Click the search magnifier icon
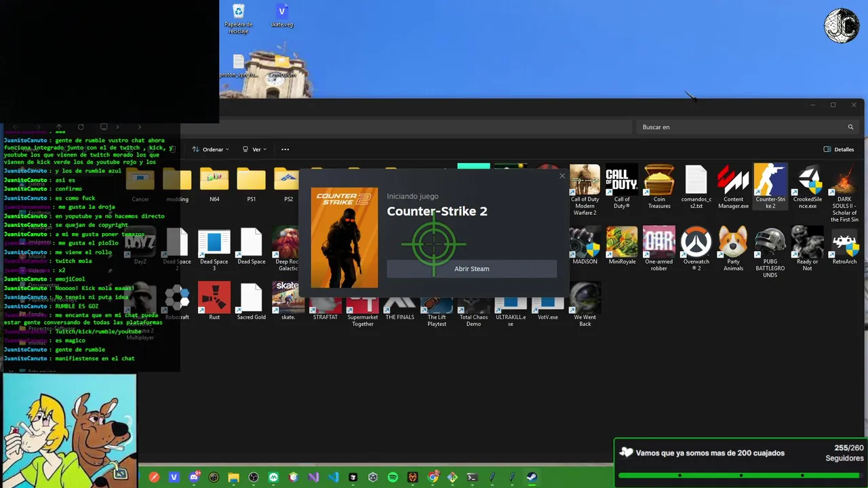Image resolution: width=868 pixels, height=488 pixels. point(850,127)
